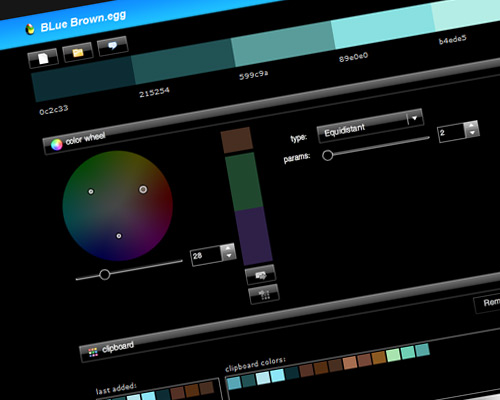This screenshot has height=400, width=500.
Task: Click the last added: label
Action: (x=116, y=389)
